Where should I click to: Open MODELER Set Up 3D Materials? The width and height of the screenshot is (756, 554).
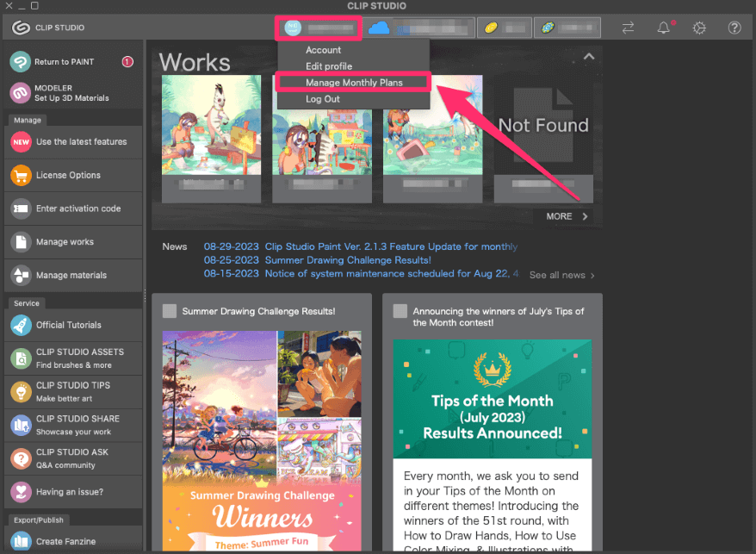[x=73, y=93]
